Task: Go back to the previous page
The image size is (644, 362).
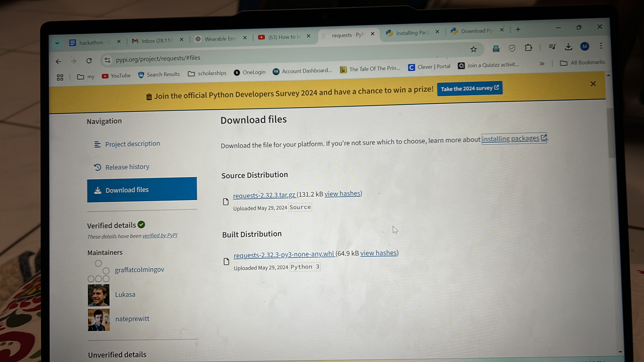Action: pyautogui.click(x=58, y=62)
